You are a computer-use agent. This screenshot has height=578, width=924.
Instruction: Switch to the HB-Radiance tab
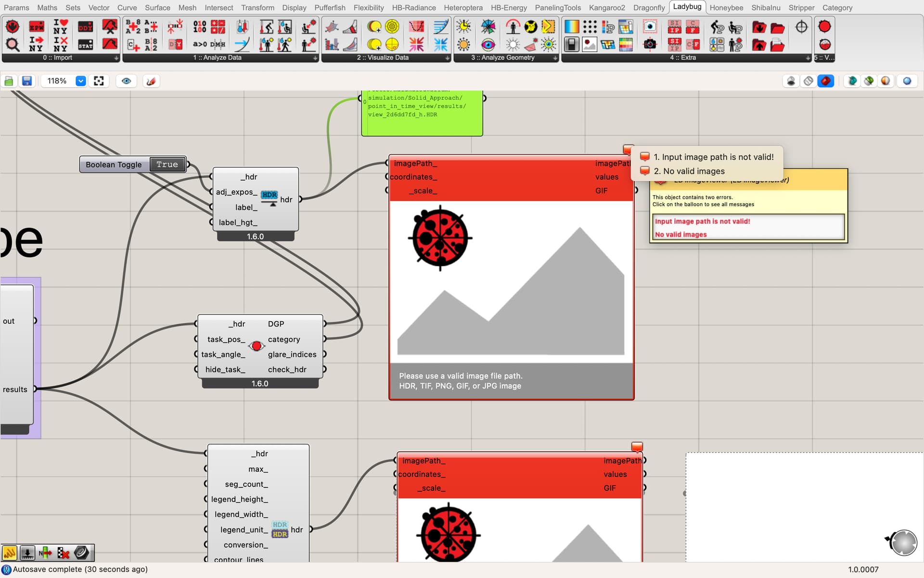point(414,8)
